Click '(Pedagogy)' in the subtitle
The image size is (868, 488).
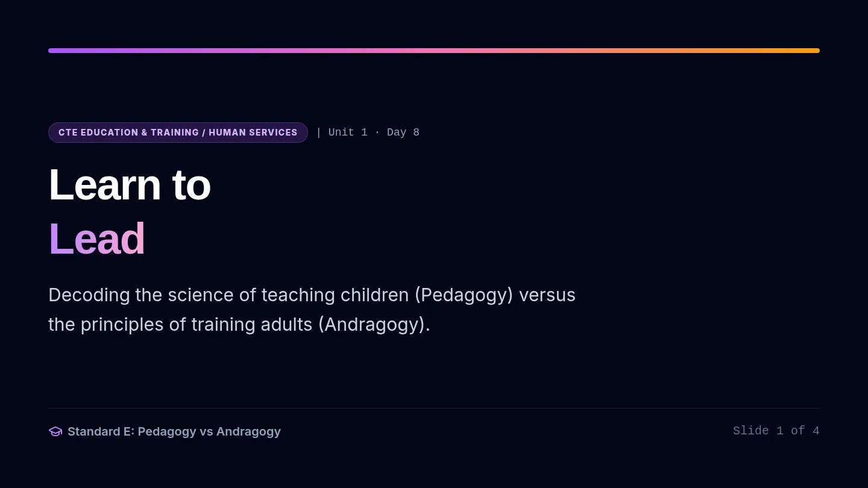[x=464, y=295]
